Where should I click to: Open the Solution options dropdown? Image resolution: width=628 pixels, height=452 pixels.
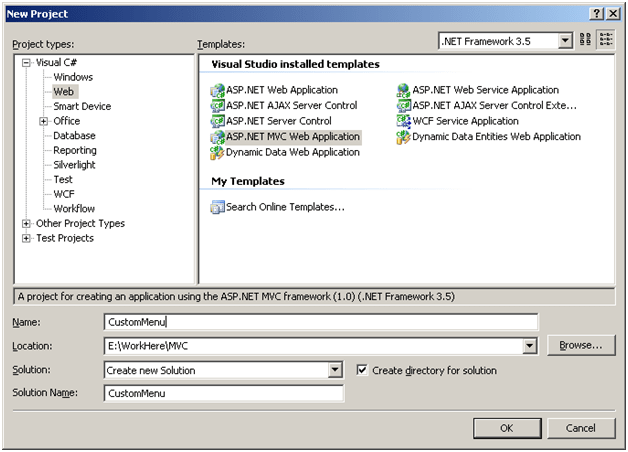coord(335,370)
